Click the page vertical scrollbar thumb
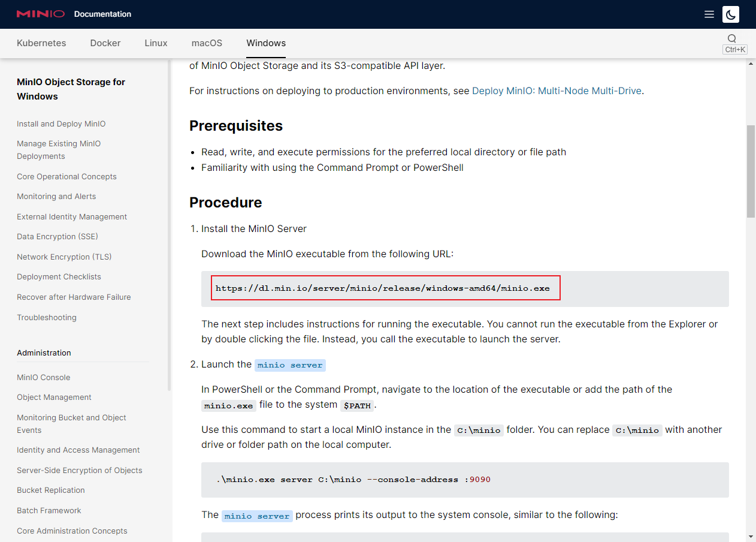 point(751,171)
